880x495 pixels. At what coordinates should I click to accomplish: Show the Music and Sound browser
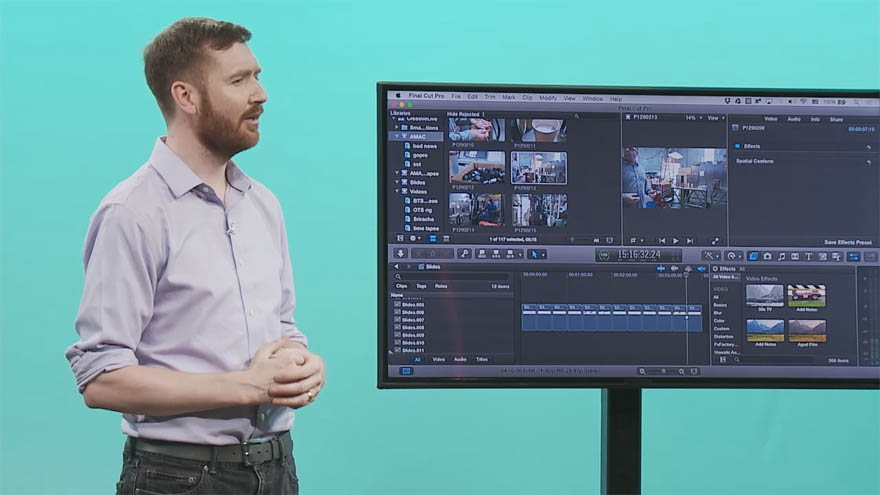point(781,256)
